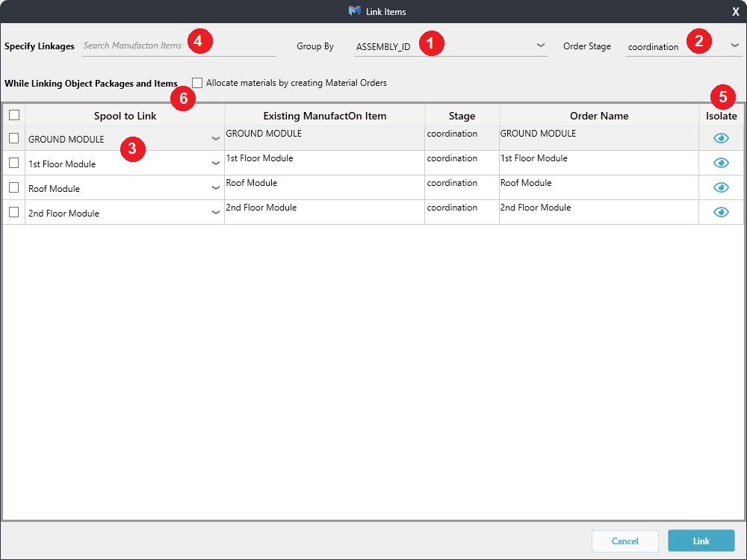Check the 2nd Floor Module row checkbox
This screenshot has height=560, width=747.
[14, 212]
